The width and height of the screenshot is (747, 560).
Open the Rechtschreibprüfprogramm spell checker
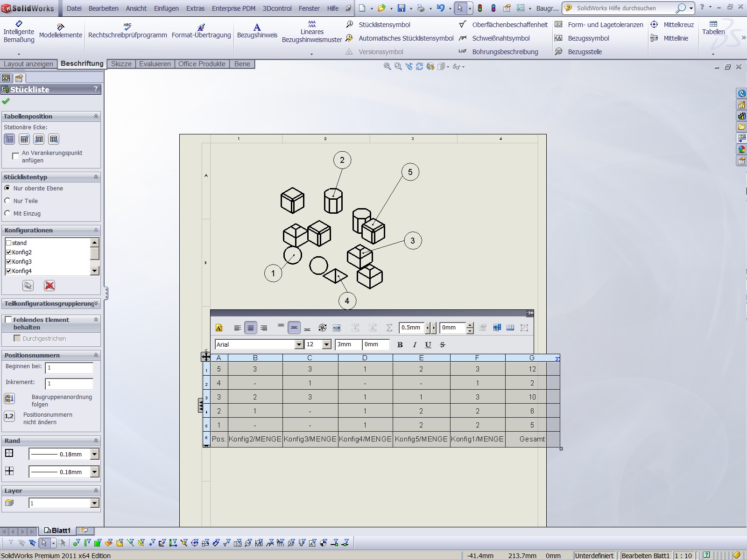127,31
